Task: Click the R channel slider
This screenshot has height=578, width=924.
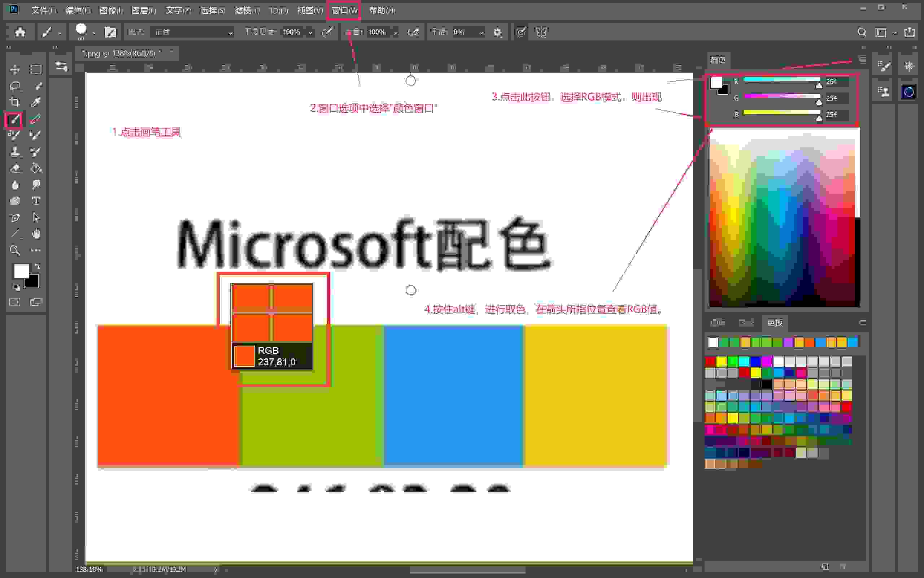Action: click(x=781, y=80)
